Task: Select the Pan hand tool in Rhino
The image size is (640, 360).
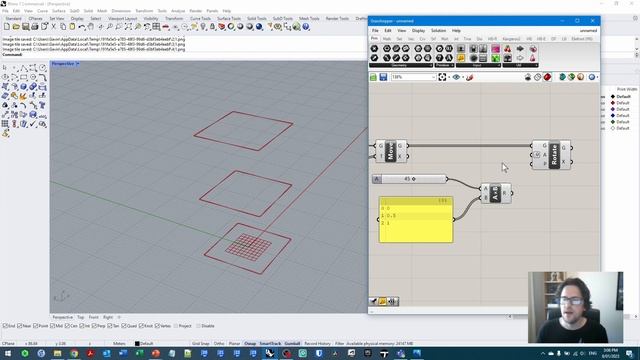Action: coord(91,27)
